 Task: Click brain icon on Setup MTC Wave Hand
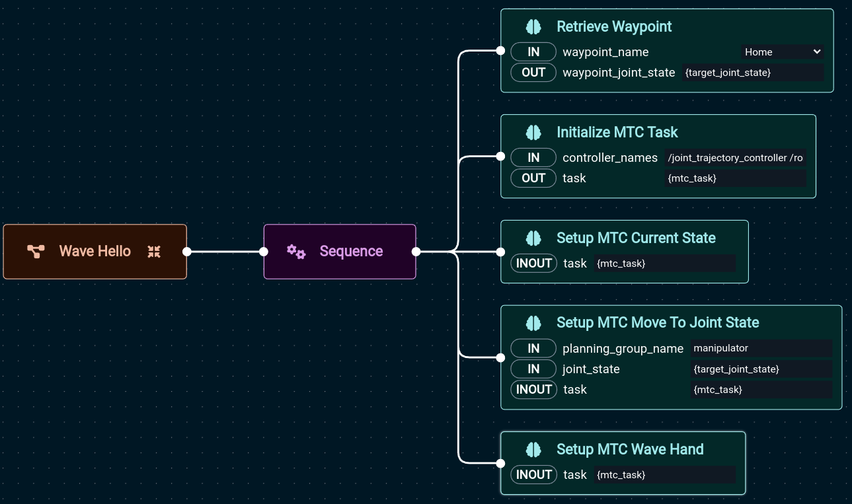click(x=533, y=450)
